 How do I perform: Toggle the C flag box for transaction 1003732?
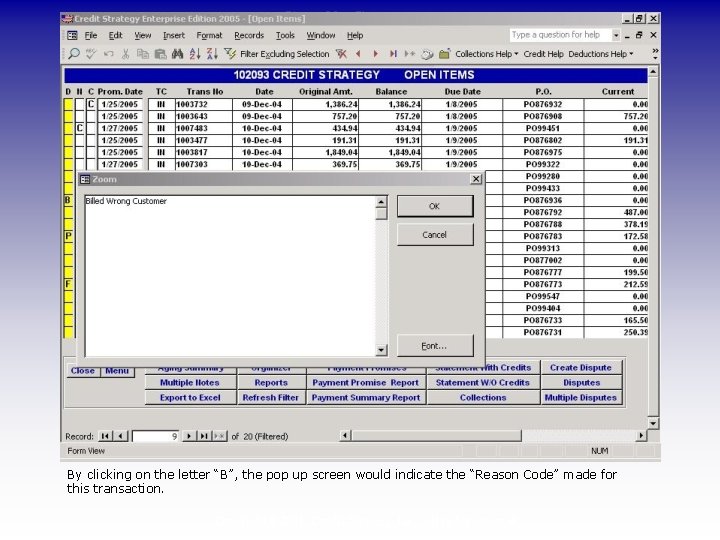91,104
